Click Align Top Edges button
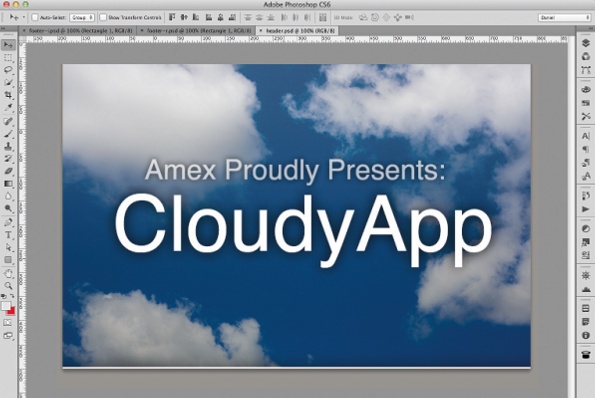 [x=172, y=17]
